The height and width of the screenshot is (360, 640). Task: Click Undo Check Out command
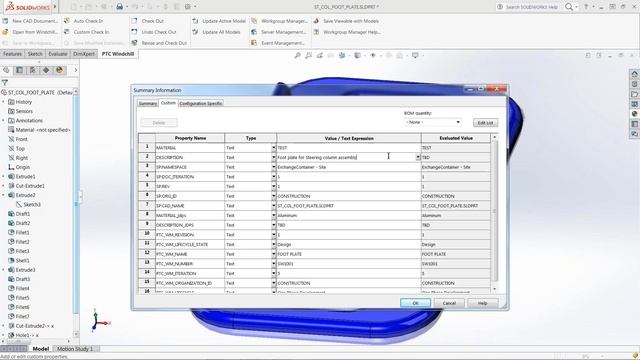coord(154,32)
